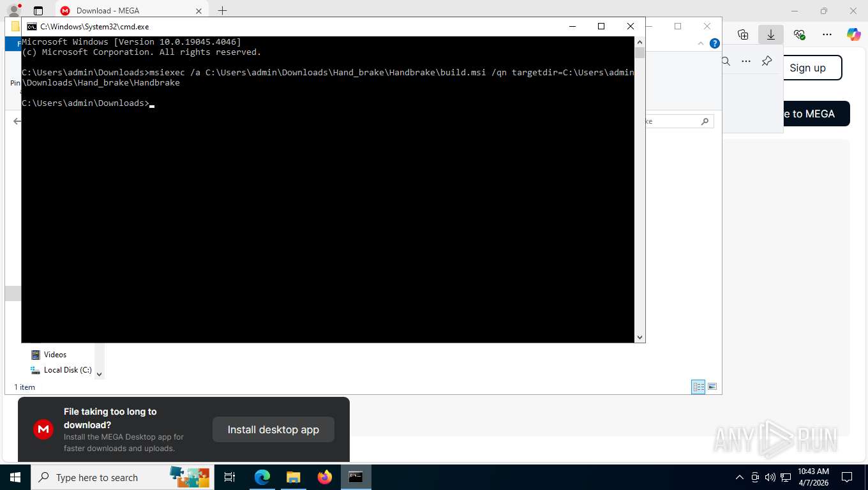868x490 pixels.
Task: Open Edge Collections icon
Action: (x=742, y=34)
